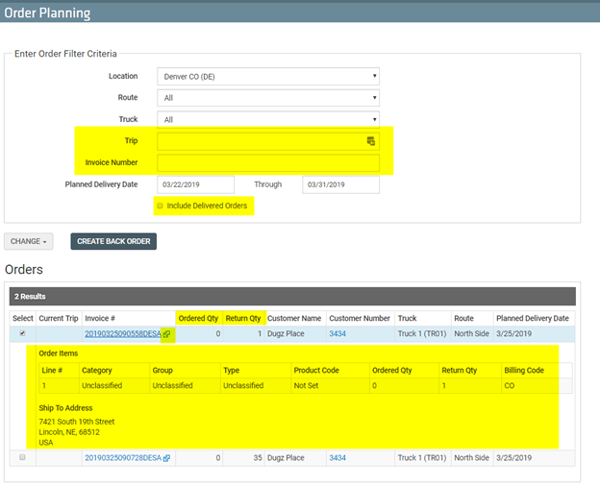600x486 pixels.
Task: Click the Through date field 03/31/2019
Action: [x=341, y=184]
